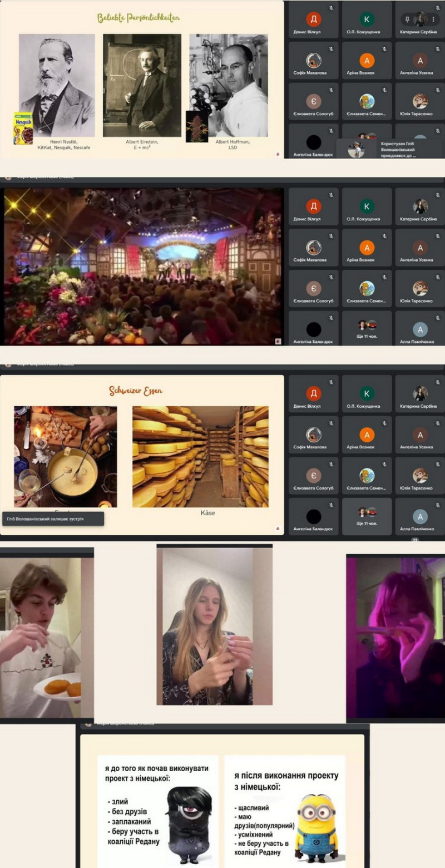This screenshot has width=445, height=868.
Task: Click the Nesquik cereal box image
Action: tap(23, 128)
